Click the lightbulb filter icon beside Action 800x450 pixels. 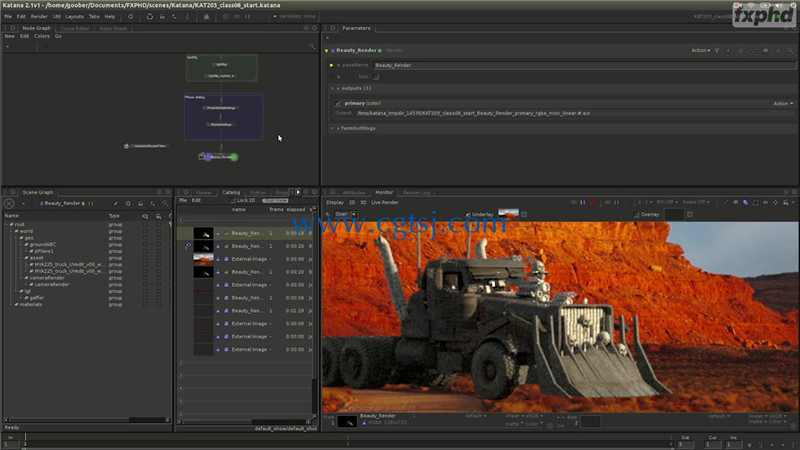(717, 51)
